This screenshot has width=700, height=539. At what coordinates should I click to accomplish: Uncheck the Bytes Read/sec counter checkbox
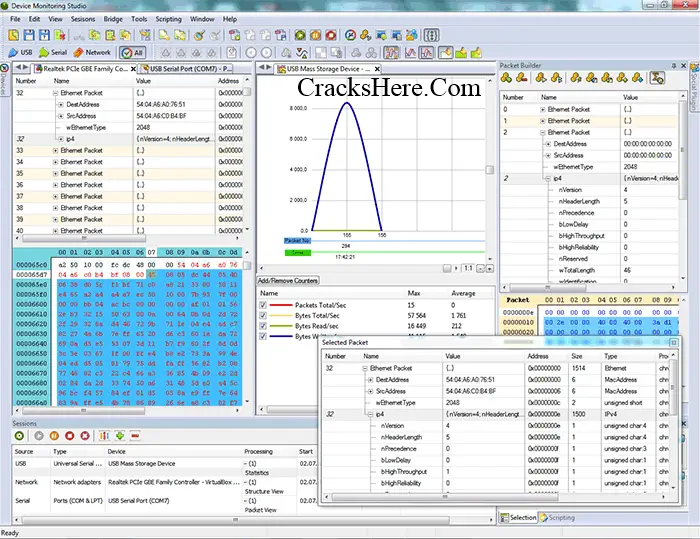(263, 326)
